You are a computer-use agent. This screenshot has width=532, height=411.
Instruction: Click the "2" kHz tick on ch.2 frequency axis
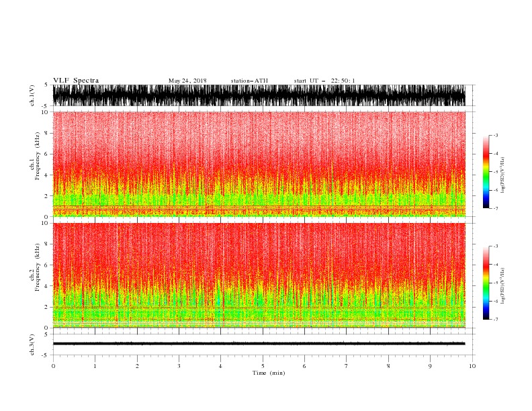(46, 307)
